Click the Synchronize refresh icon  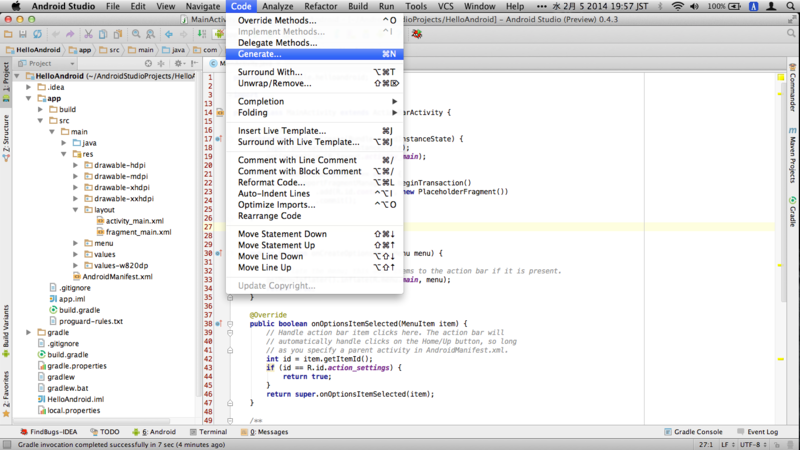[x=37, y=34]
